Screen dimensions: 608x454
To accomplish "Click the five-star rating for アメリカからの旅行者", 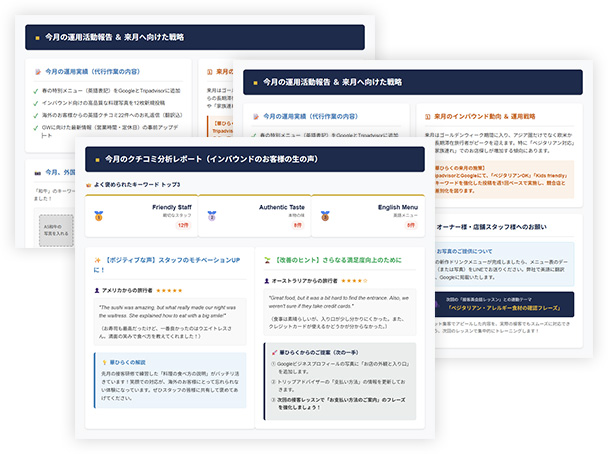I will click(x=169, y=290).
